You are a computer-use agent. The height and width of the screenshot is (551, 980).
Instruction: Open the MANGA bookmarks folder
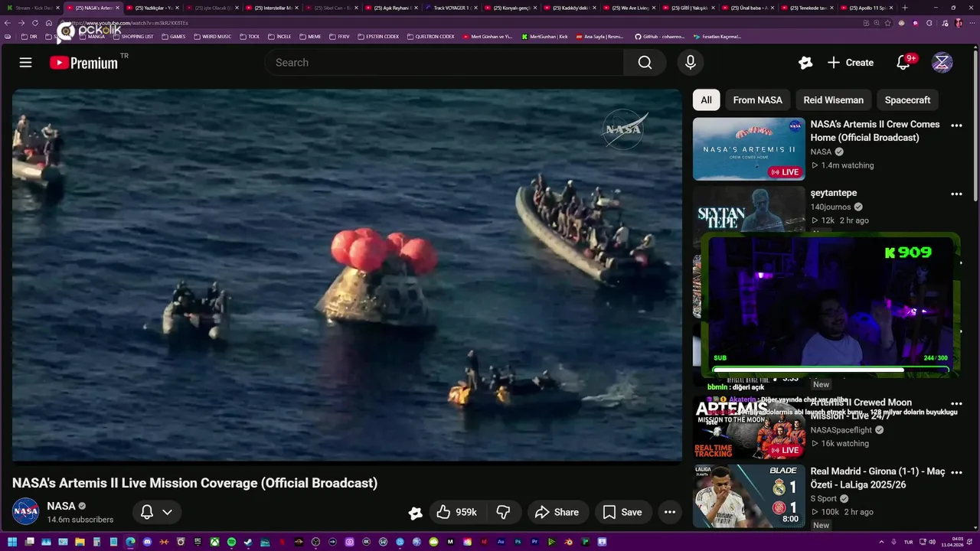[92, 37]
